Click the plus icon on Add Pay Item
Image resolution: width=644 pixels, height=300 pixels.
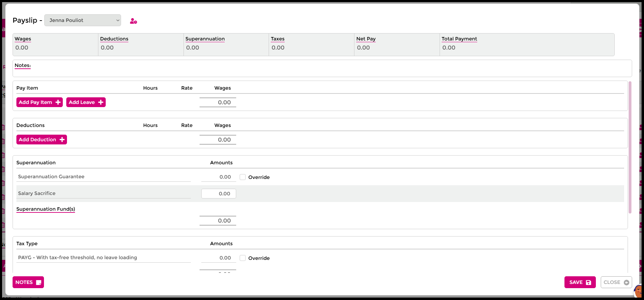click(x=58, y=102)
